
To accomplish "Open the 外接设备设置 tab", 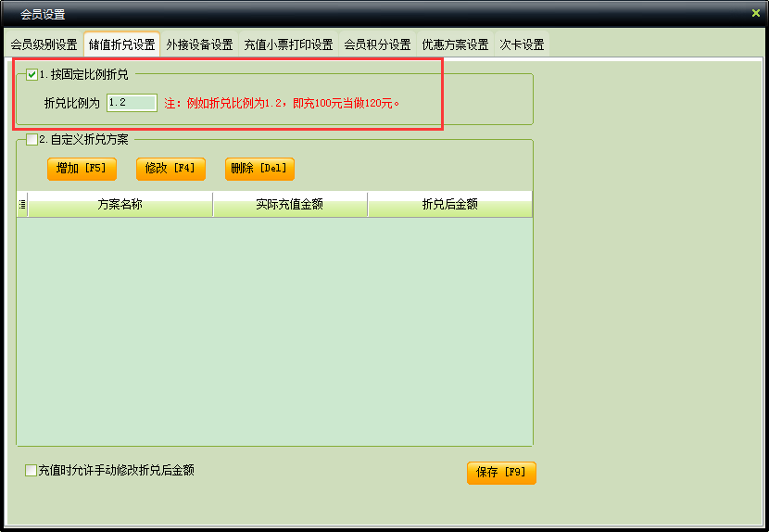I will click(199, 44).
